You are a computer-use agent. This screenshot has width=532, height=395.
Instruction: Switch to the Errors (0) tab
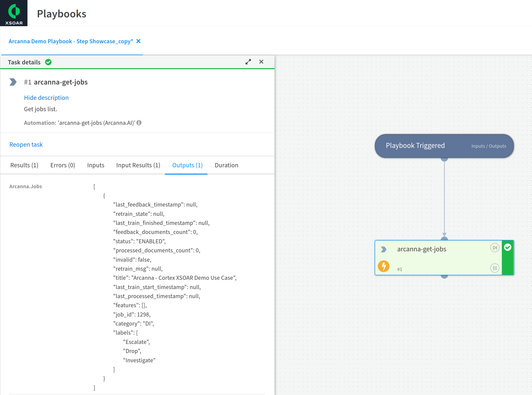click(x=63, y=165)
